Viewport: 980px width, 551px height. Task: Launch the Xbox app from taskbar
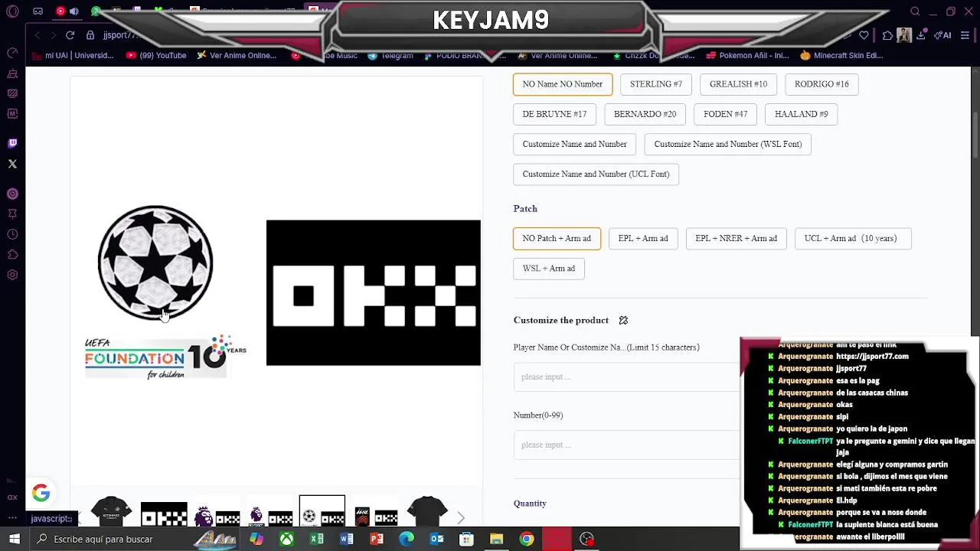(286, 539)
